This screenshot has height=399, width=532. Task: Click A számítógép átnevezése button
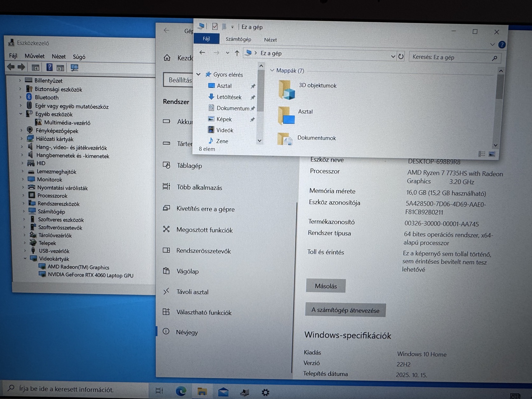345,310
